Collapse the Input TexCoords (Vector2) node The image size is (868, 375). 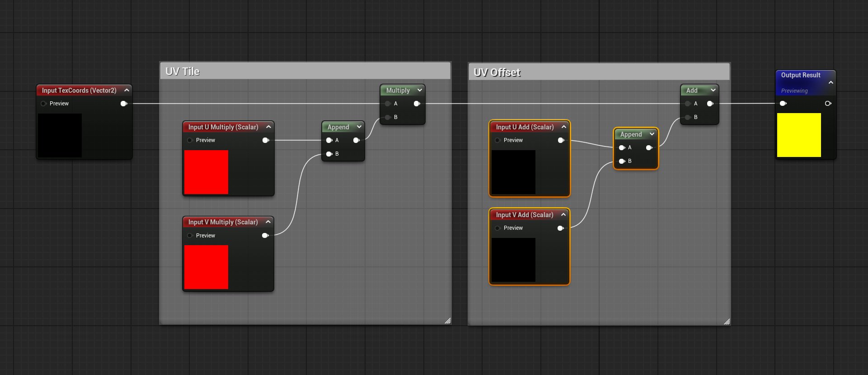pyautogui.click(x=127, y=90)
